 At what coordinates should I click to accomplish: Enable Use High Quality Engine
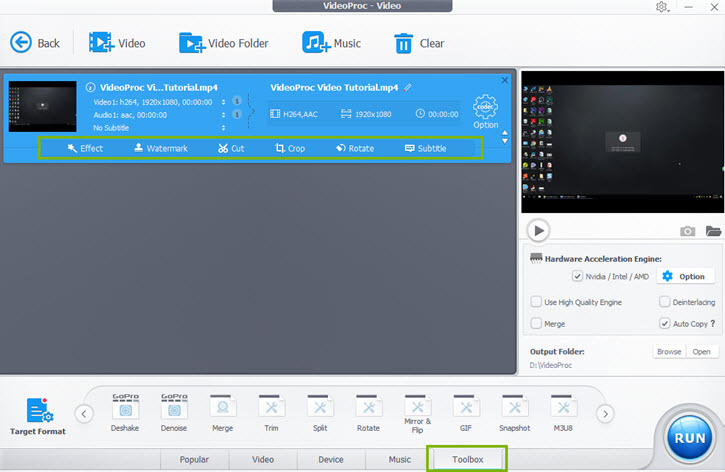[x=537, y=301]
